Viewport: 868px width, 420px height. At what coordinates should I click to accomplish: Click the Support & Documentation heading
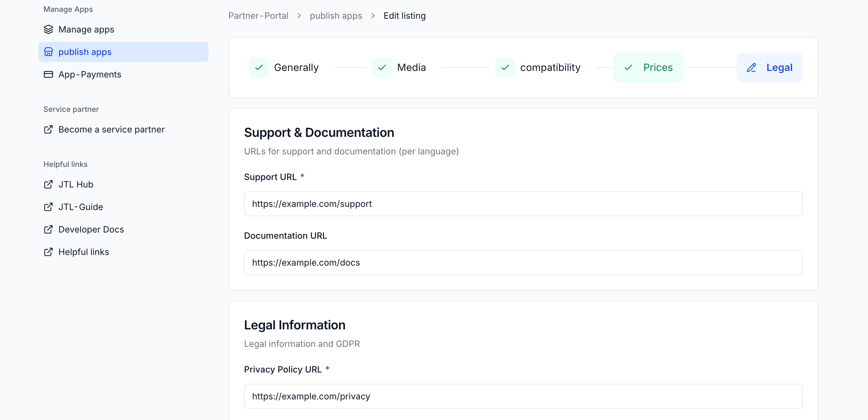coord(319,133)
